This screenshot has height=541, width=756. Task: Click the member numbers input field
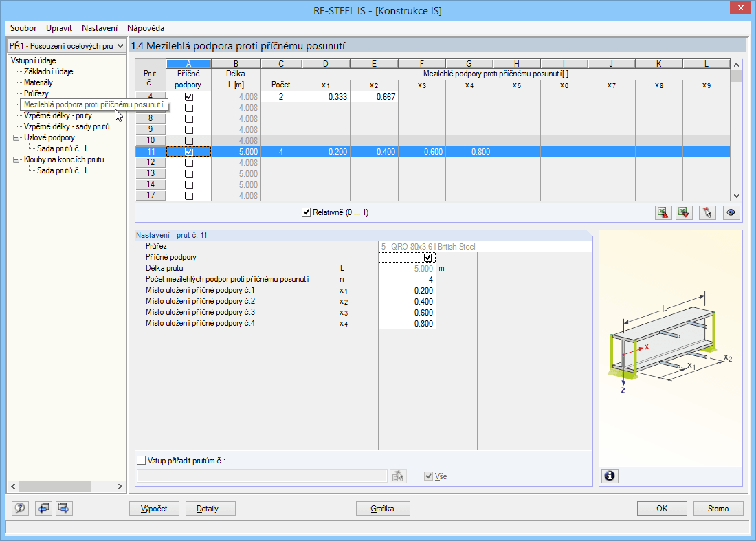(x=262, y=476)
